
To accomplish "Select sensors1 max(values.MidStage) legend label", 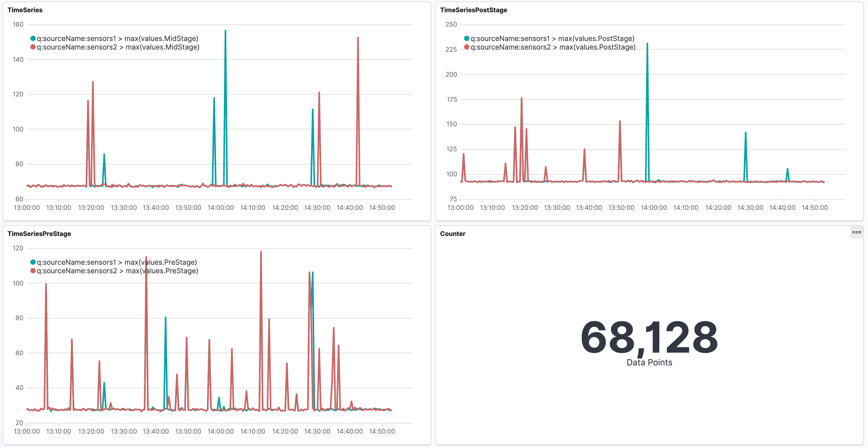I will pyautogui.click(x=117, y=38).
